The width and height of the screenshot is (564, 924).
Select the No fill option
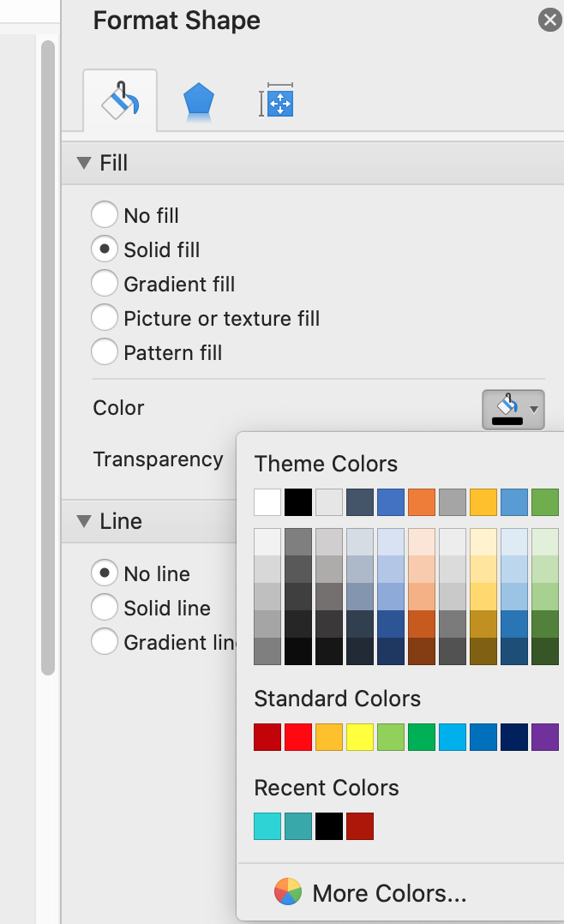[105, 215]
